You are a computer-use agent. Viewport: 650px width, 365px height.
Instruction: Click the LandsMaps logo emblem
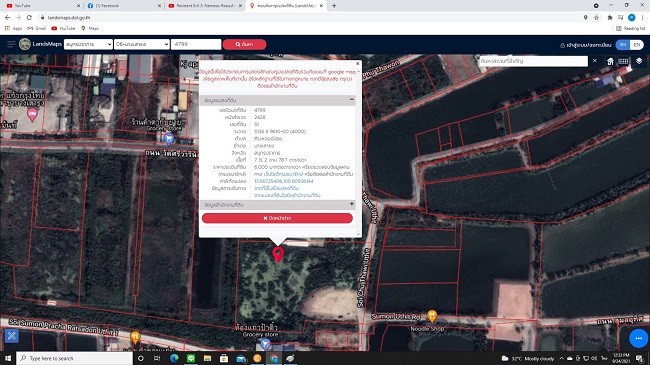pyautogui.click(x=25, y=44)
